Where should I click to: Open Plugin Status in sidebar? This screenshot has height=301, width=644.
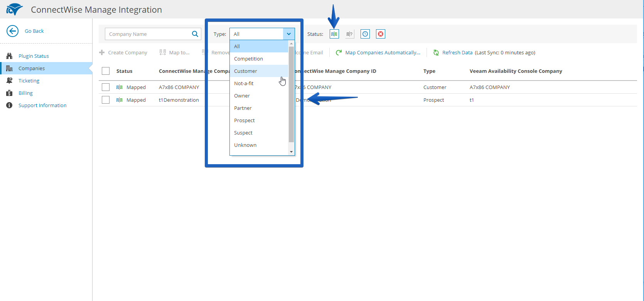(34, 56)
